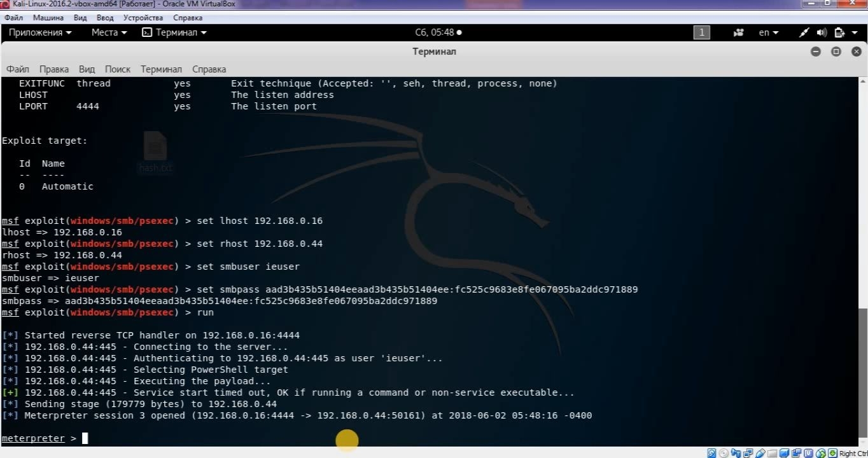Open the Места places menu
Viewport: 868px width, 458px height.
pyautogui.click(x=109, y=32)
